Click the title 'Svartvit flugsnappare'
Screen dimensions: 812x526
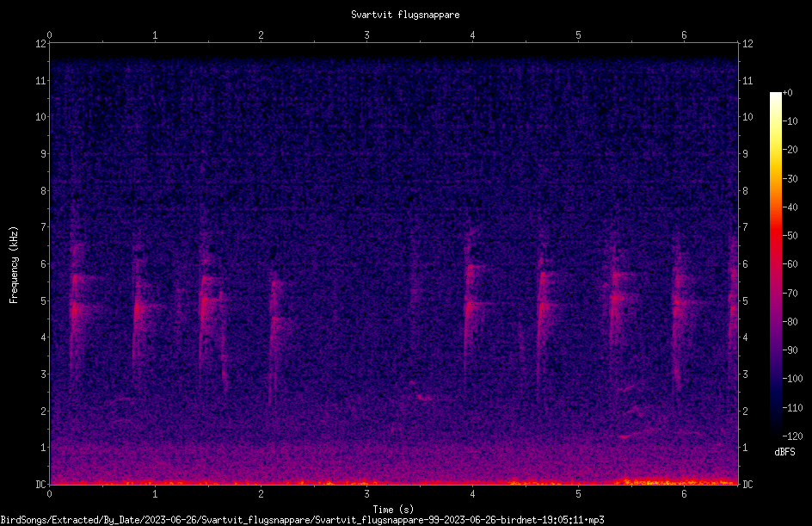pyautogui.click(x=405, y=15)
